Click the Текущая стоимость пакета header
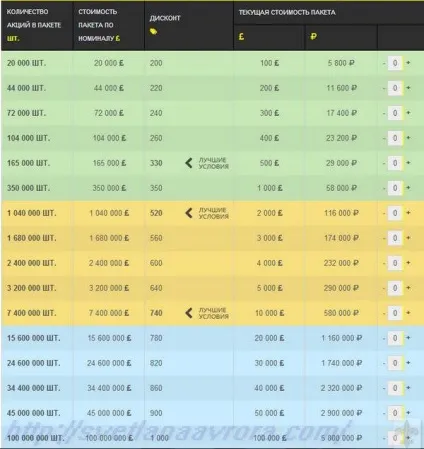This screenshot has height=449, width=424. pyautogui.click(x=287, y=12)
